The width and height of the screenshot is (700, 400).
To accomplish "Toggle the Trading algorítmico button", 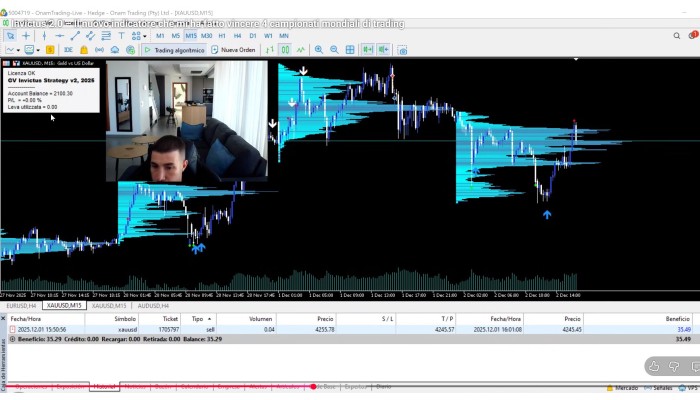I will (174, 49).
